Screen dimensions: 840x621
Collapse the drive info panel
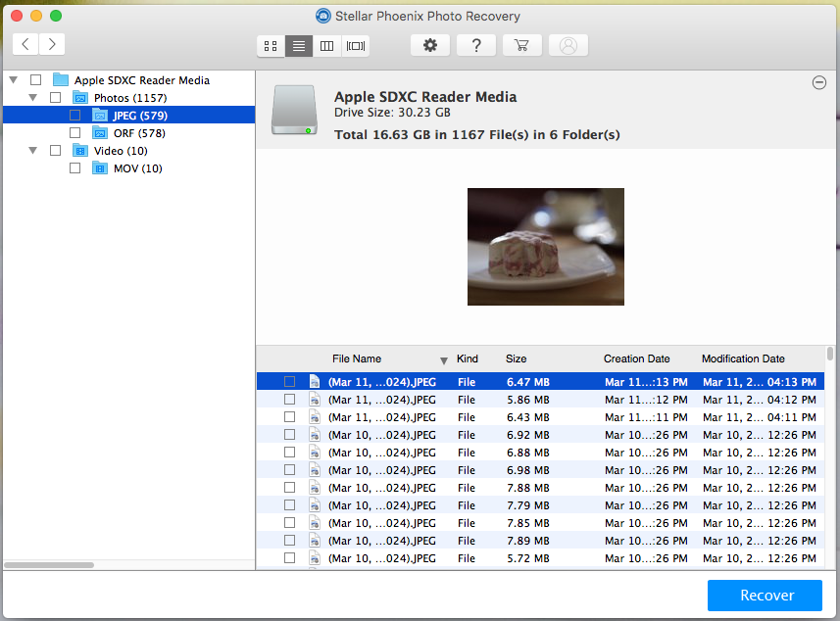tap(819, 83)
